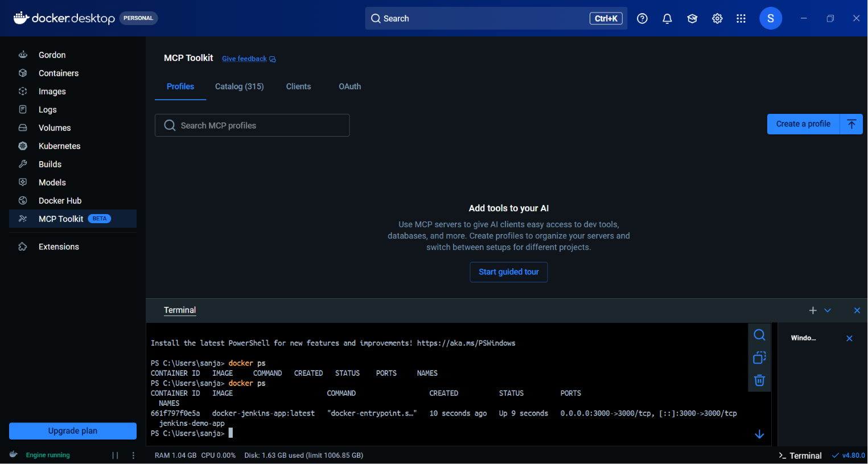Open the Logs page
Screen dimensions: 868x464
coord(73,109)
